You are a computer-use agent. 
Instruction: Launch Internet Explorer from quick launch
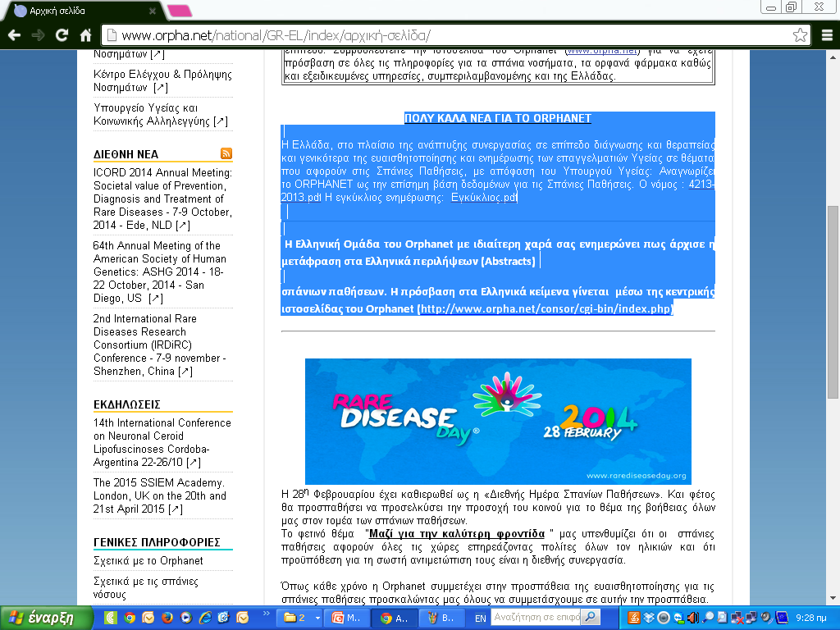(204, 618)
